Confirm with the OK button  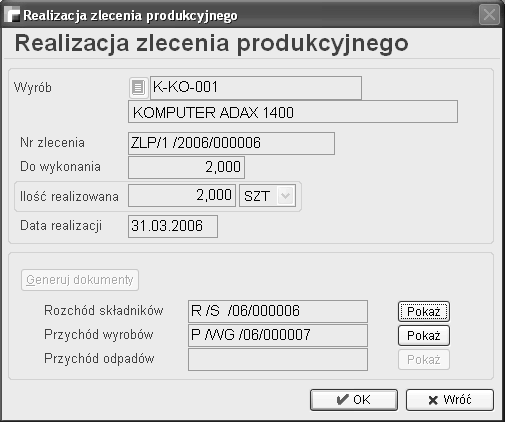click(354, 400)
